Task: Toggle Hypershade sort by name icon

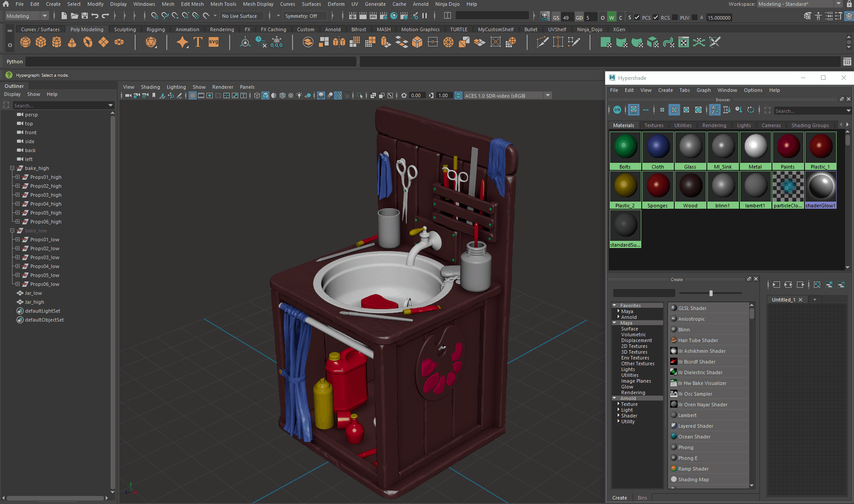Action: coord(715,110)
